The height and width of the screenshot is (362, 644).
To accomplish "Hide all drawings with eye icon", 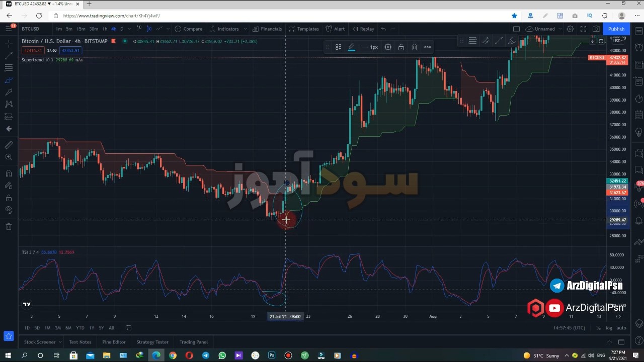I will 9,210.
